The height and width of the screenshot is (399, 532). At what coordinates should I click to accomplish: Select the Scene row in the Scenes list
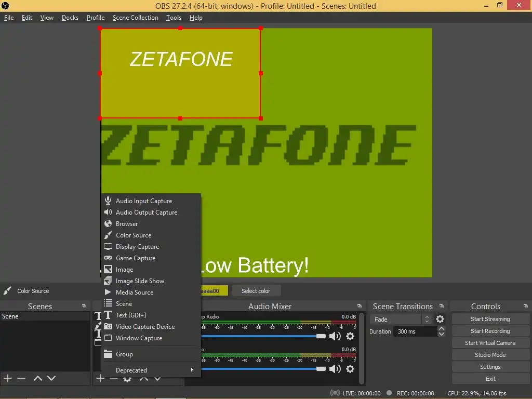pyautogui.click(x=45, y=316)
